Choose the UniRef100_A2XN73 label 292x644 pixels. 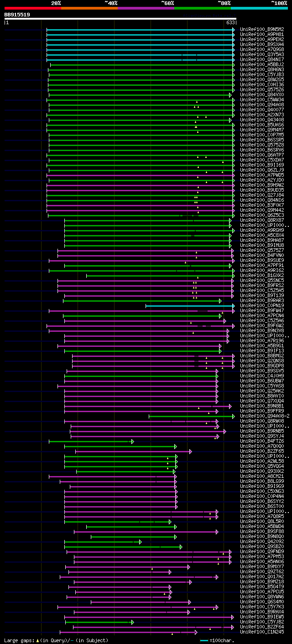point(263,115)
